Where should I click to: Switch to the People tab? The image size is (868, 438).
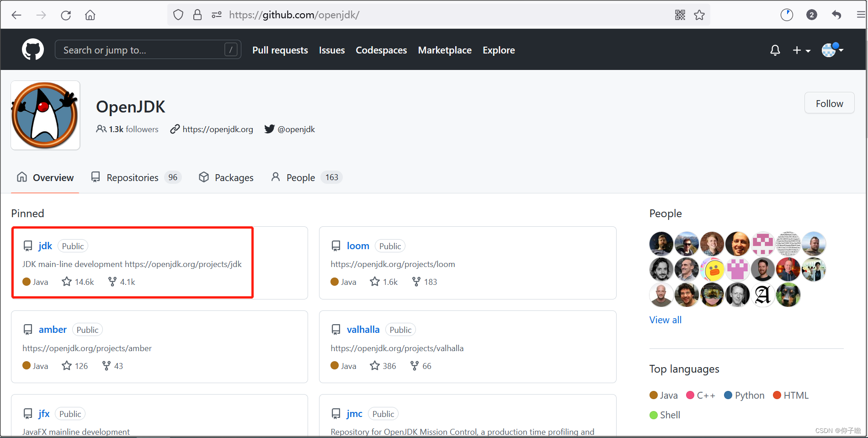point(306,177)
